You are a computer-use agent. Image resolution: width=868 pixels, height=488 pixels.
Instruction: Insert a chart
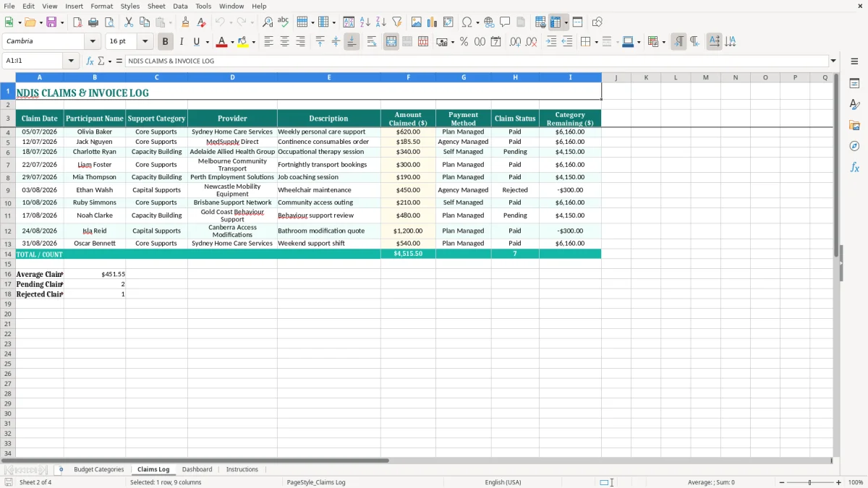tap(433, 22)
